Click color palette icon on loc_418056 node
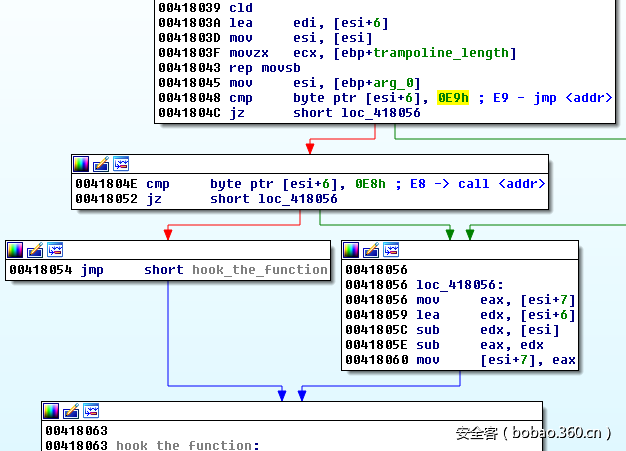 coord(351,249)
